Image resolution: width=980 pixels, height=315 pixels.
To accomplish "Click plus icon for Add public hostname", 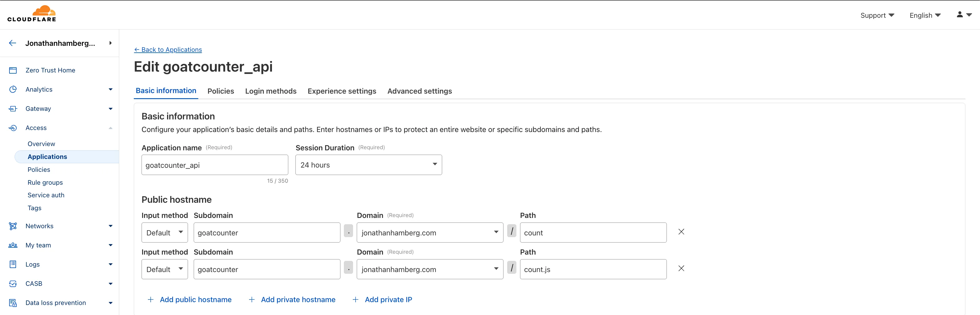I will [151, 300].
